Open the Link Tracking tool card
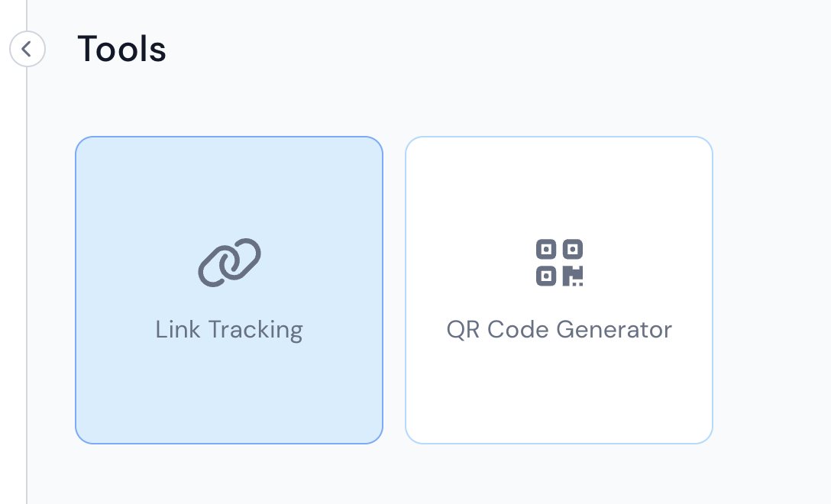Screen dimensions: 831x504 pos(229,290)
